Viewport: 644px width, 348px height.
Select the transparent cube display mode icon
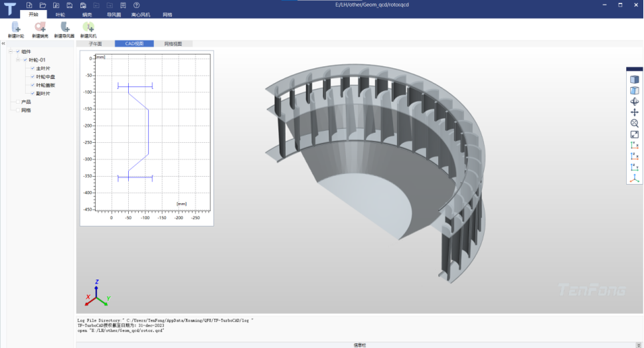pyautogui.click(x=635, y=90)
